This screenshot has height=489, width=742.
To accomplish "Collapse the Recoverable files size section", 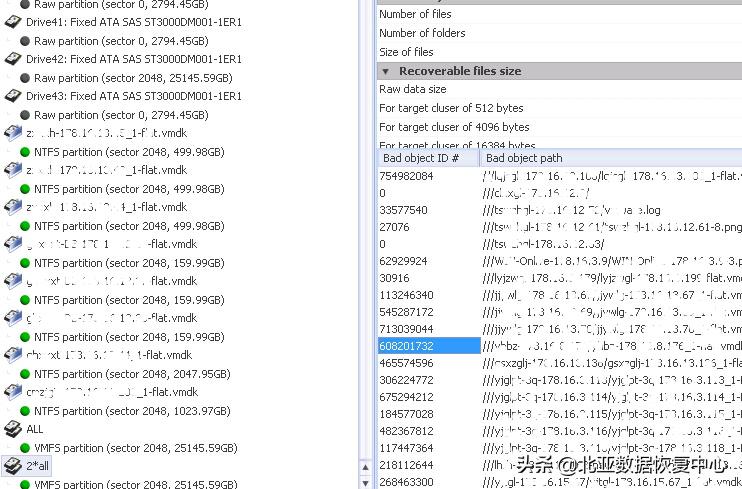I will point(386,71).
